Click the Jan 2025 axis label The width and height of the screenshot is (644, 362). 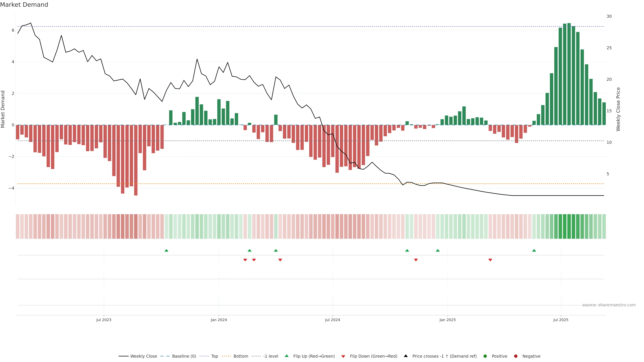click(447, 320)
